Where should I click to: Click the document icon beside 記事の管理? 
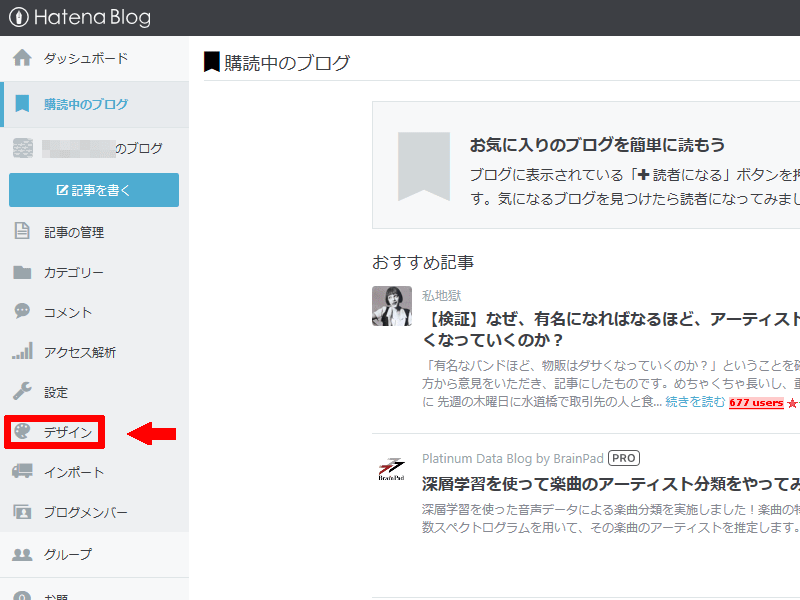coord(22,231)
